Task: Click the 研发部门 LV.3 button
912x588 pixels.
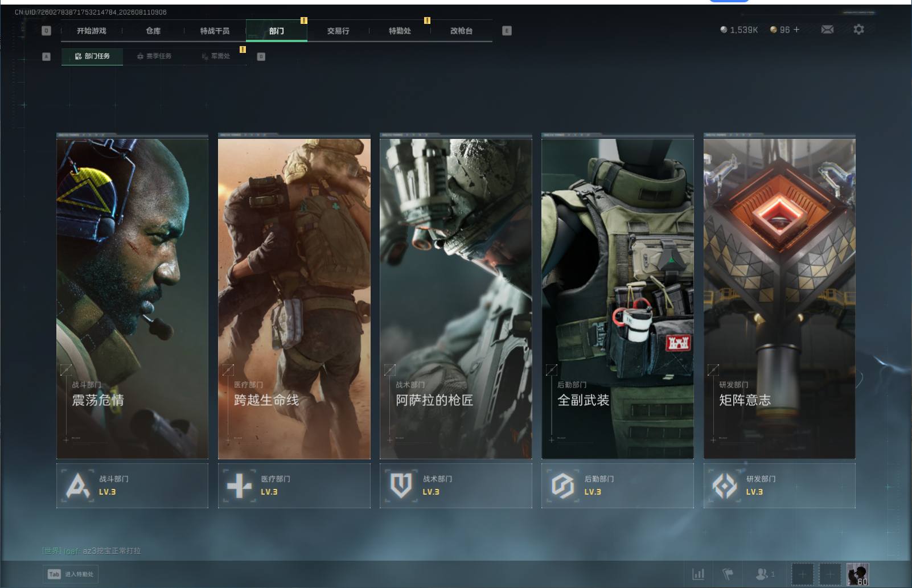Action: point(779,486)
